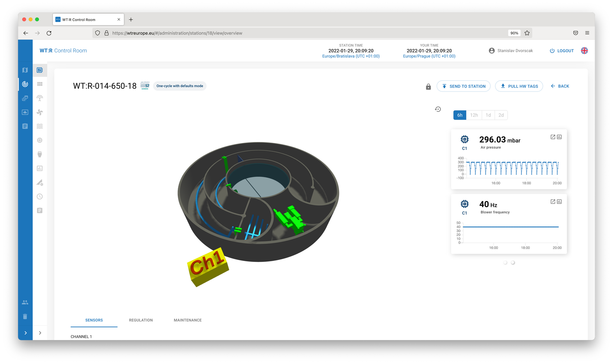This screenshot has width=613, height=364.
Task: Click the blower frequency gear icon
Action: coord(464,204)
